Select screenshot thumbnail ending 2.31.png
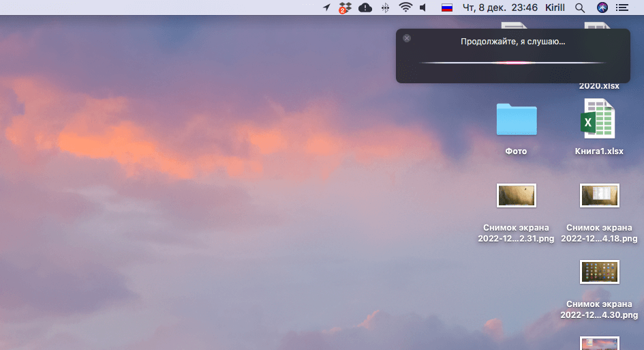Viewport: 644px width, 350px height. coord(516,195)
